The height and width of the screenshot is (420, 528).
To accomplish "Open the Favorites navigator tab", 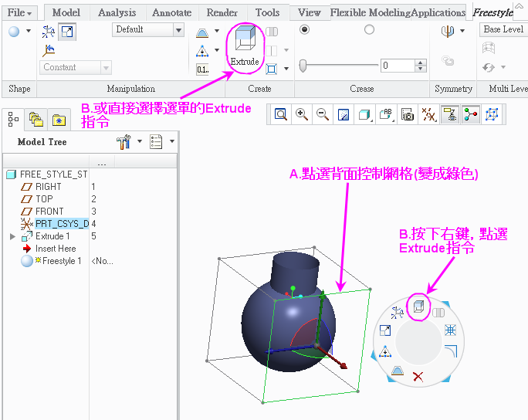I will click(x=59, y=120).
